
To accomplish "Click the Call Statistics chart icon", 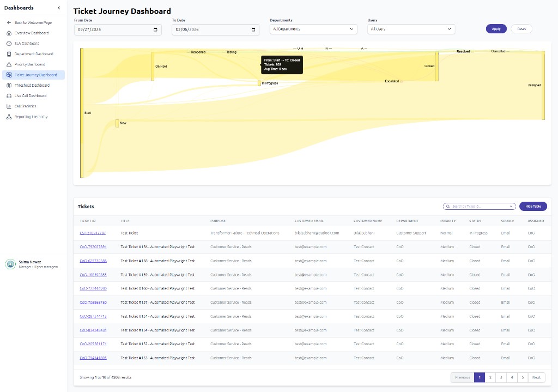I will (x=9, y=106).
